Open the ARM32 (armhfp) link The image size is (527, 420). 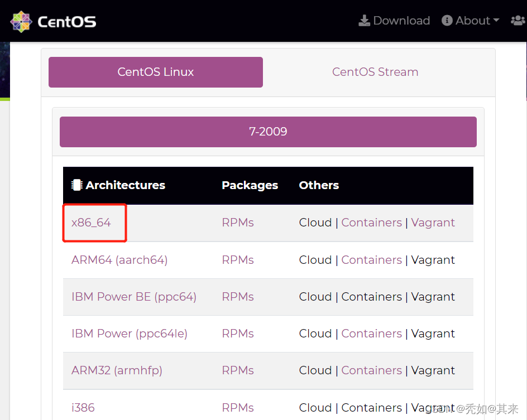tap(117, 370)
